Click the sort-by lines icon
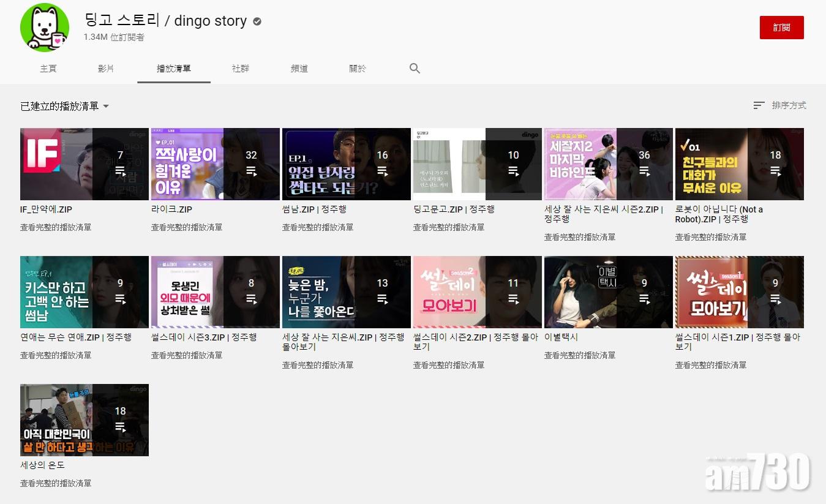This screenshot has width=826, height=504. pyautogui.click(x=759, y=106)
